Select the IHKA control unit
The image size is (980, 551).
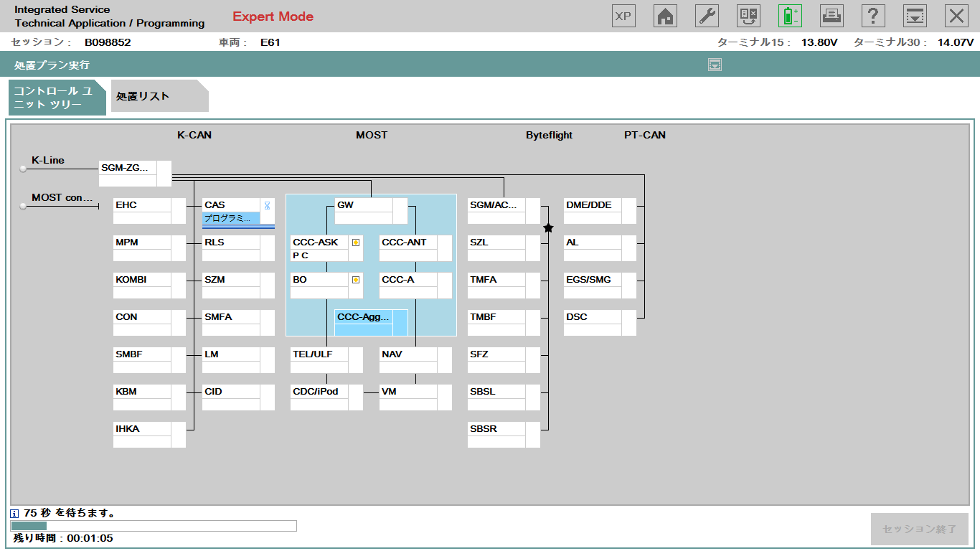point(149,435)
